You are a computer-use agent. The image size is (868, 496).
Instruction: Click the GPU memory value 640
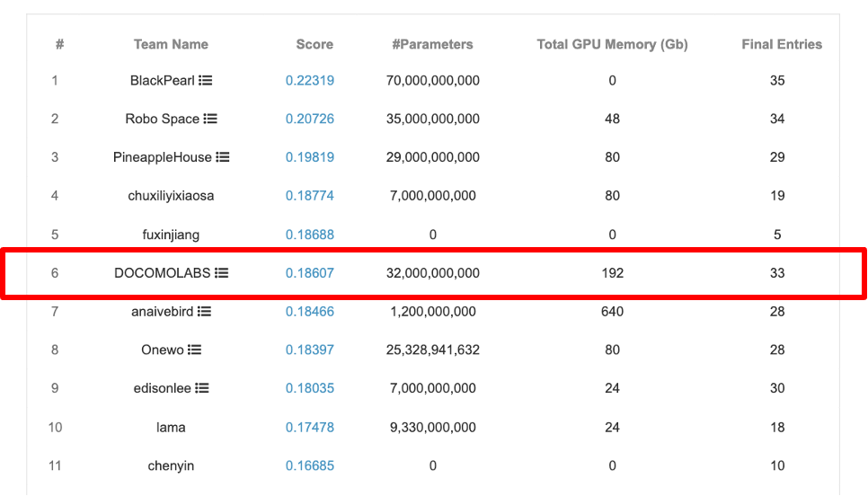pos(612,311)
